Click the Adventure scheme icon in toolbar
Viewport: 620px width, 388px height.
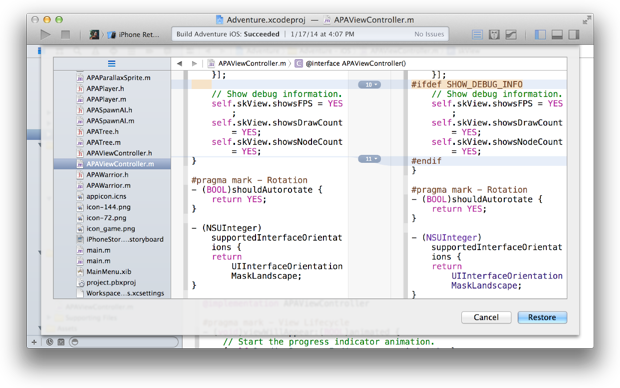point(94,34)
